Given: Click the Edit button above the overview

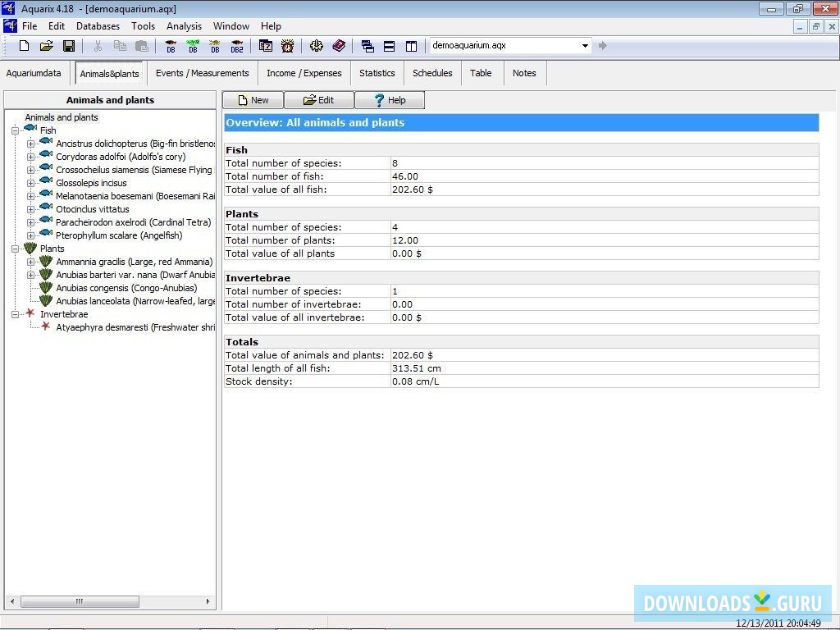Looking at the screenshot, I should click(x=319, y=100).
